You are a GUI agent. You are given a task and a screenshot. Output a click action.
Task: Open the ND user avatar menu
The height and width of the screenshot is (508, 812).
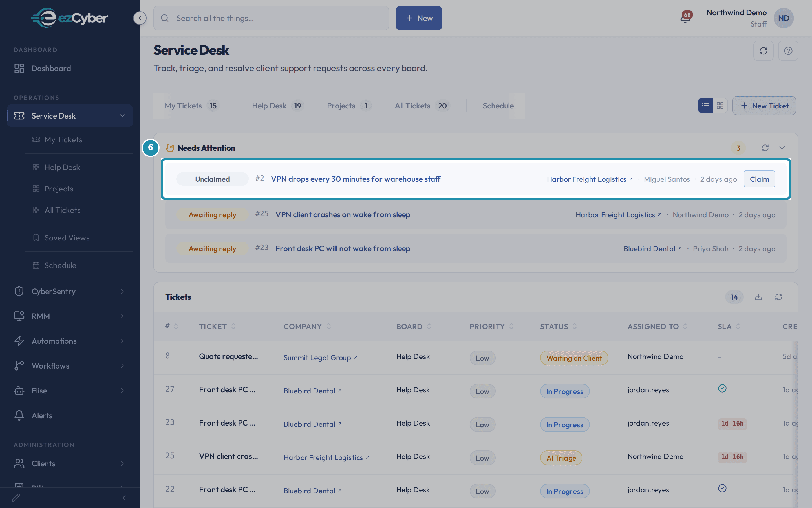[x=784, y=18]
